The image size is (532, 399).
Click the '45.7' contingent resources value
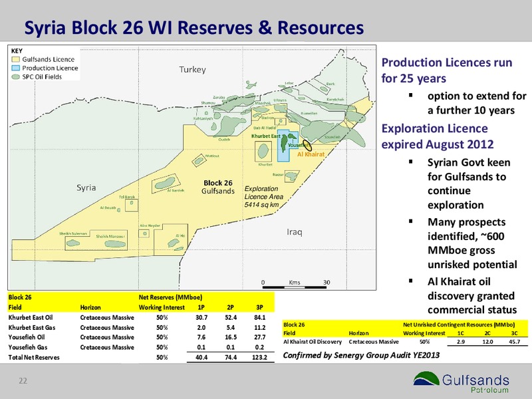tap(514, 342)
